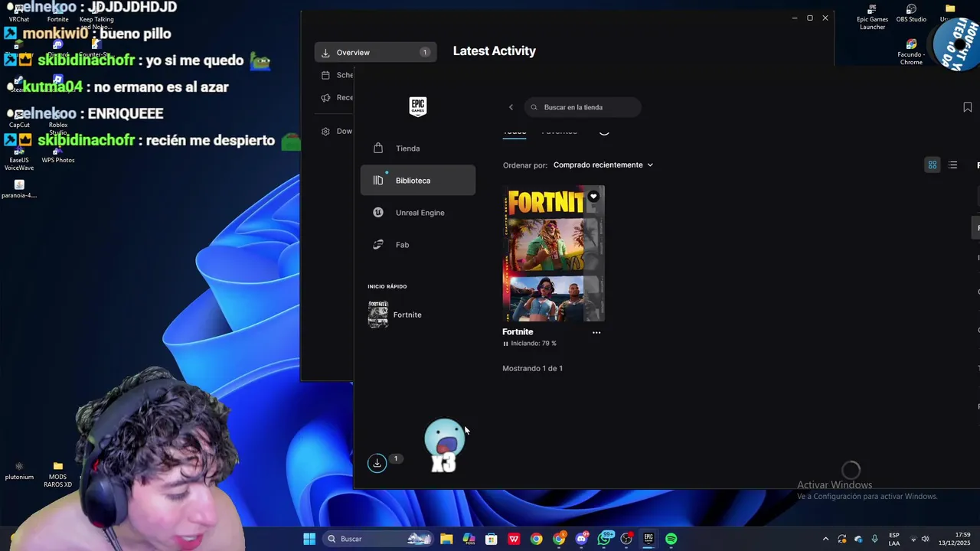Show hidden system tray icons
Viewport: 980px width, 551px height.
coord(825,539)
